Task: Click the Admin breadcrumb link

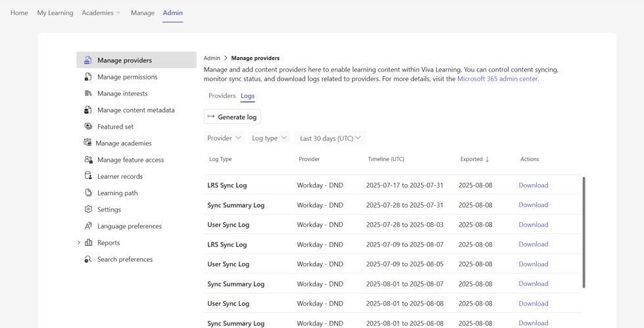Action: click(212, 59)
